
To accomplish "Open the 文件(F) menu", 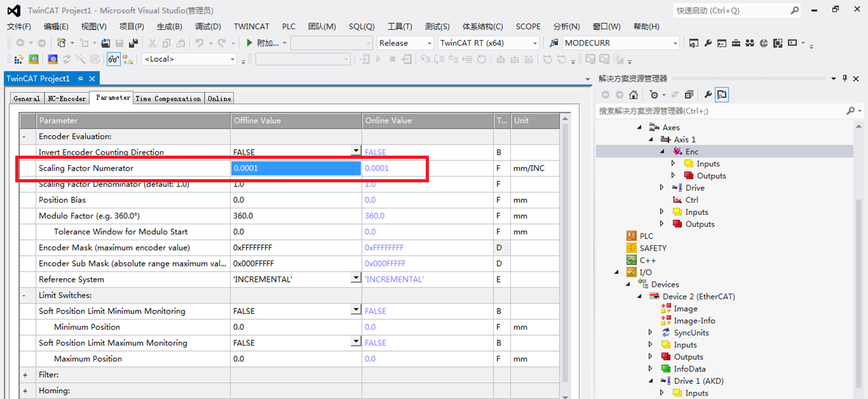I will pos(19,27).
